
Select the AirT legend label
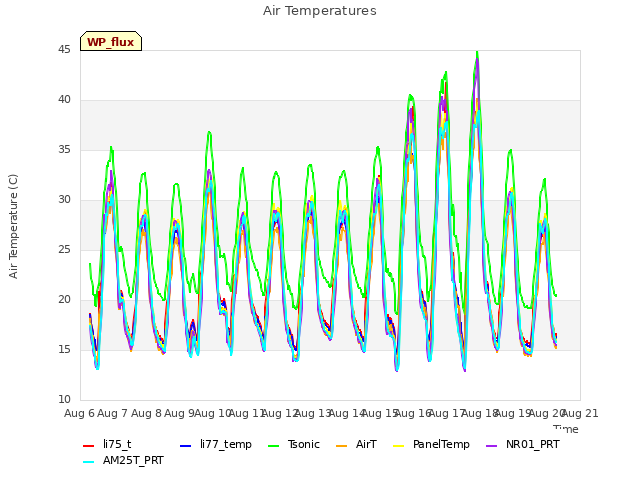pos(366,444)
